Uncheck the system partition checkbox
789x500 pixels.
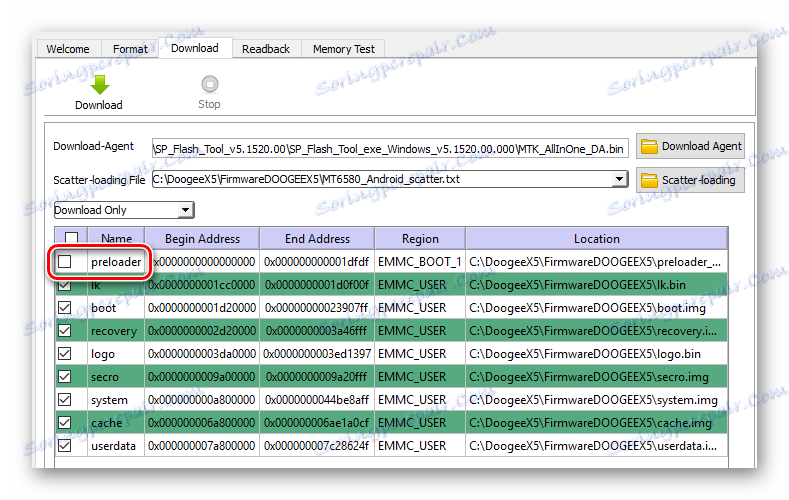pos(64,399)
